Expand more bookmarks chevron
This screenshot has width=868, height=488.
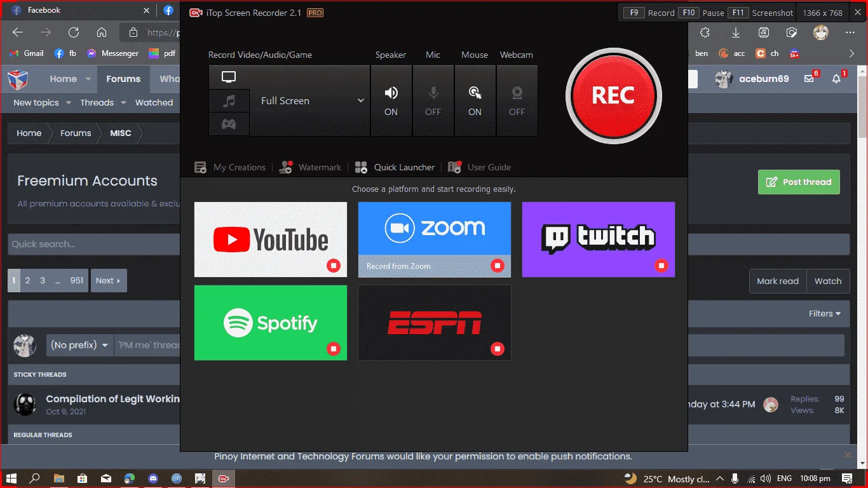[x=852, y=53]
